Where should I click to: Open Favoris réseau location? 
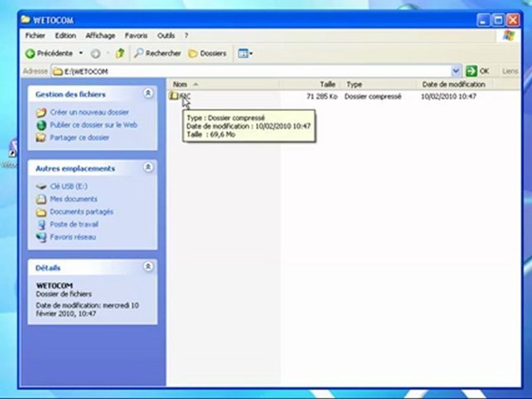(73, 237)
